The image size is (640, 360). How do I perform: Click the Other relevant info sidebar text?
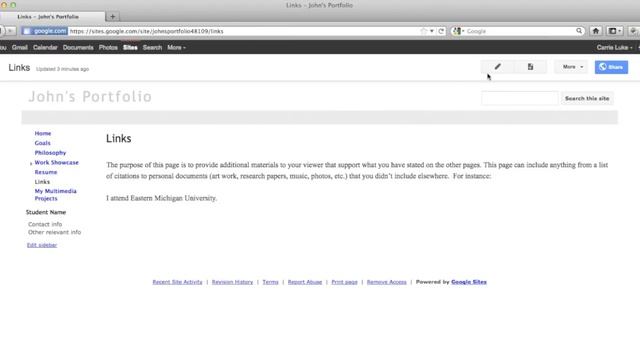(54, 232)
